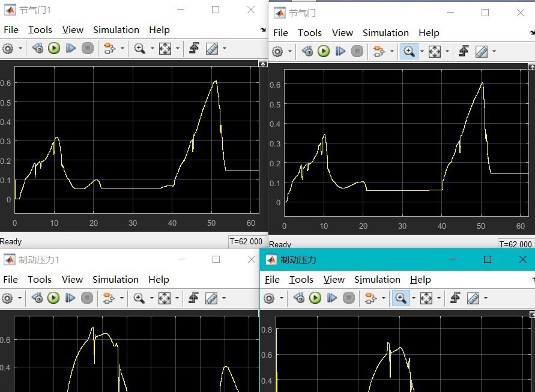The image size is (535, 392).
Task: Expand highlight block arrow in 节气门1 scope
Action: [x=122, y=49]
